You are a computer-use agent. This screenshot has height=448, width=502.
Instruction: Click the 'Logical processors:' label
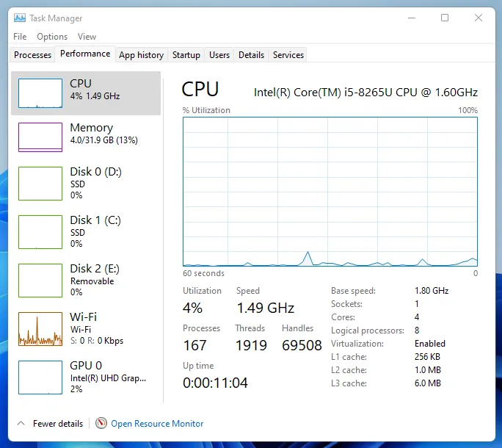368,330
